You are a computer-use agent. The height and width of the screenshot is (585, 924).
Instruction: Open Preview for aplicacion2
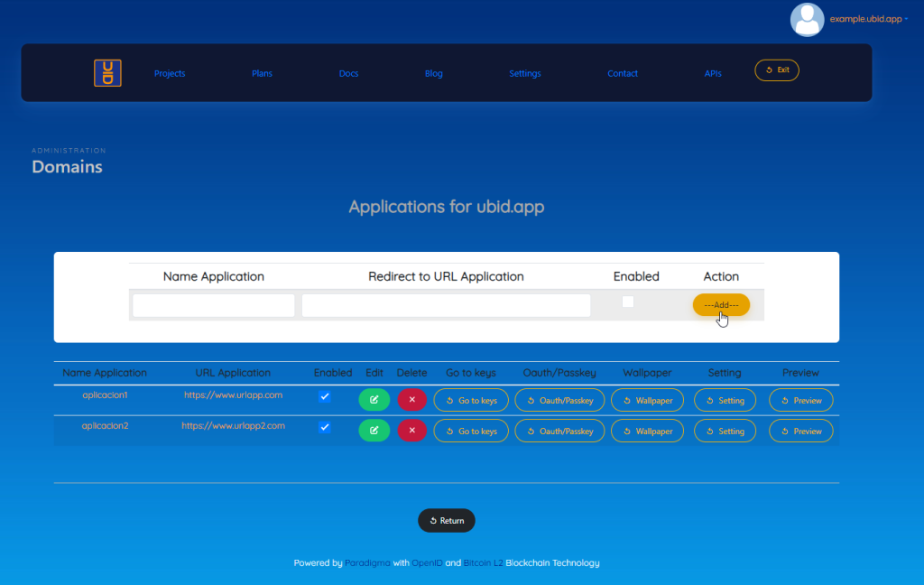[x=800, y=431]
